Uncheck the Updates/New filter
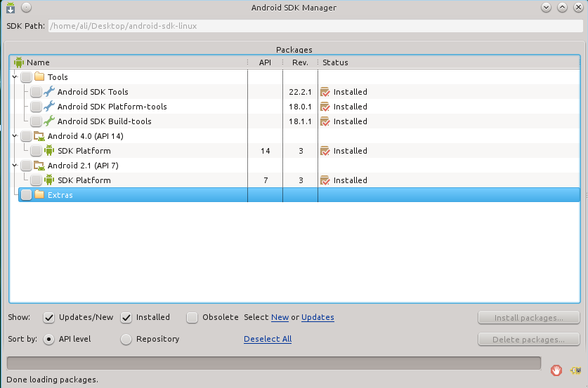 48,318
